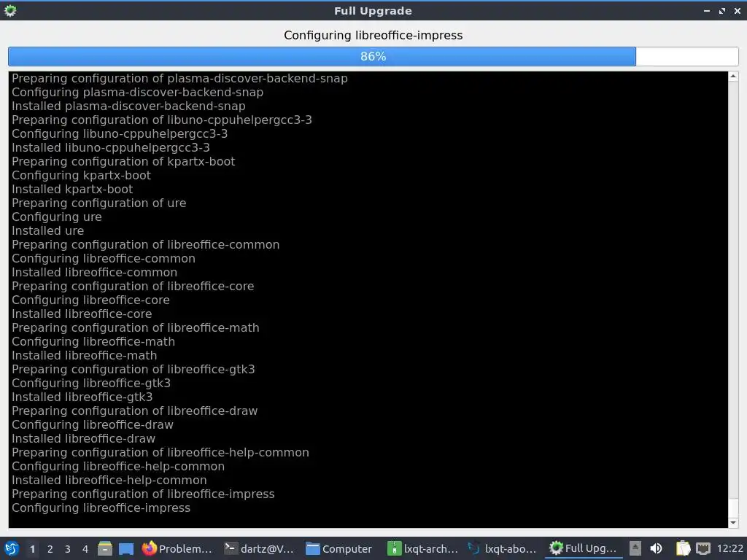The image size is (747, 560).
Task: Click the line 'Installed libreoffice-draw'
Action: pyautogui.click(x=83, y=438)
